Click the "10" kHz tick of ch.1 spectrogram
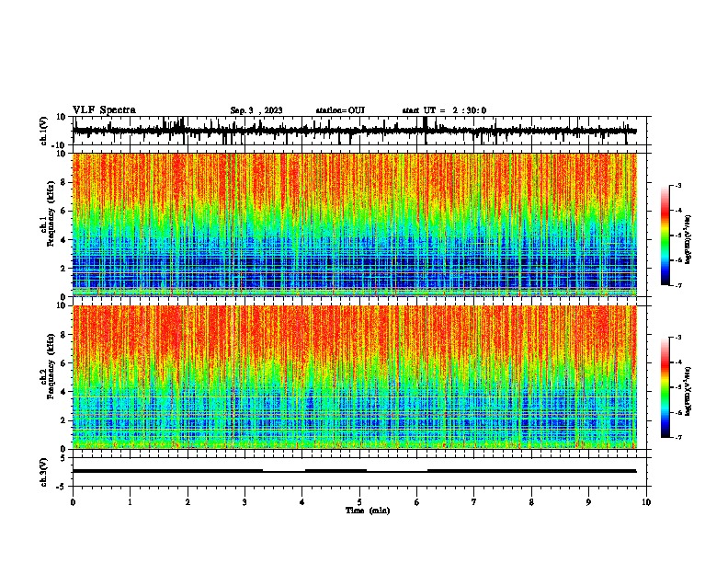This screenshot has height=563, width=728. [x=63, y=154]
